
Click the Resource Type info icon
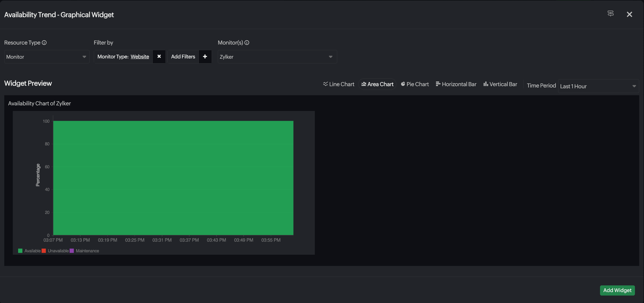[x=44, y=43]
